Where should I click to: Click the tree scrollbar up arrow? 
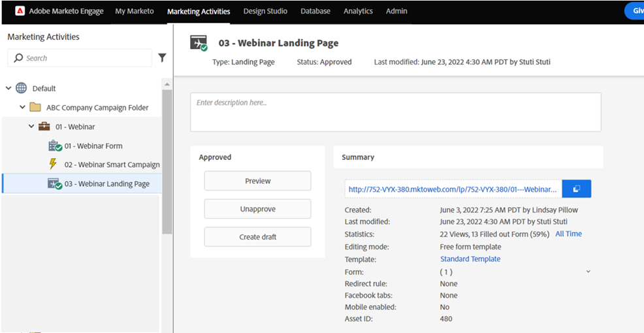click(167, 84)
